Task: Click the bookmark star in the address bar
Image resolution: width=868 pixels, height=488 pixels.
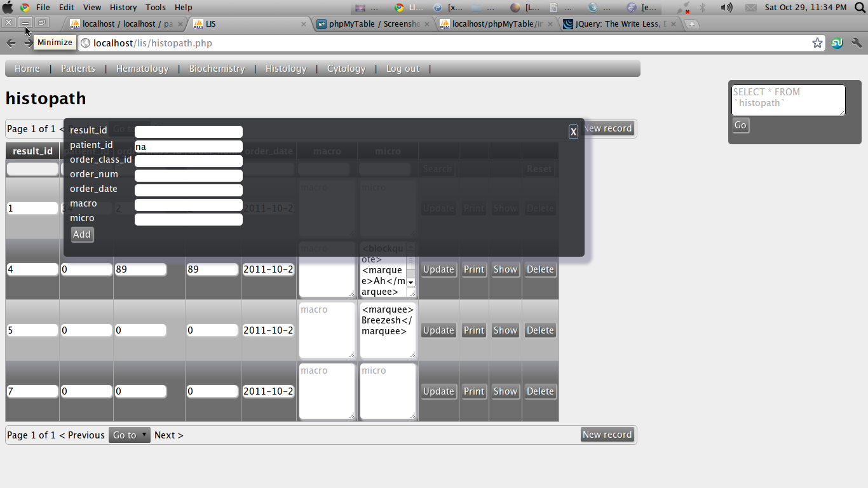Action: 817,42
